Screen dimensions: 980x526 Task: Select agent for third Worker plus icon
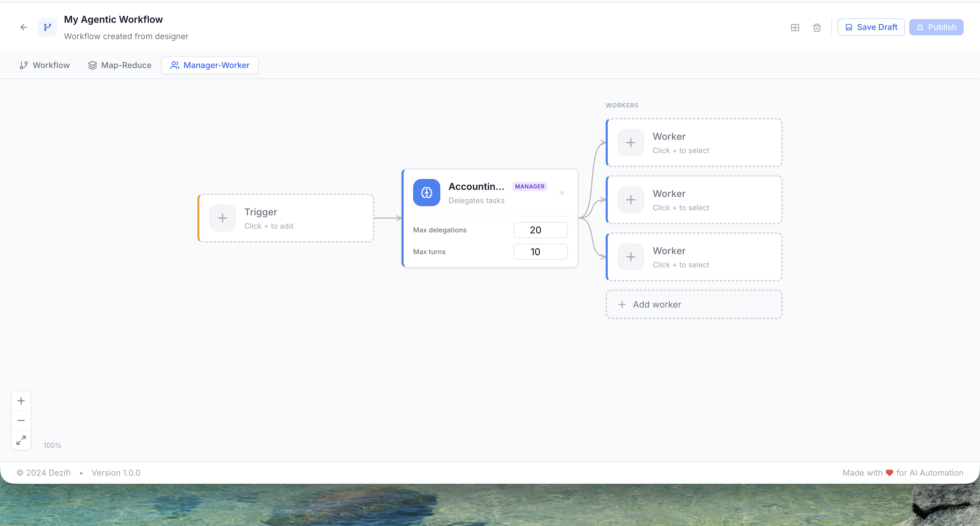point(631,257)
